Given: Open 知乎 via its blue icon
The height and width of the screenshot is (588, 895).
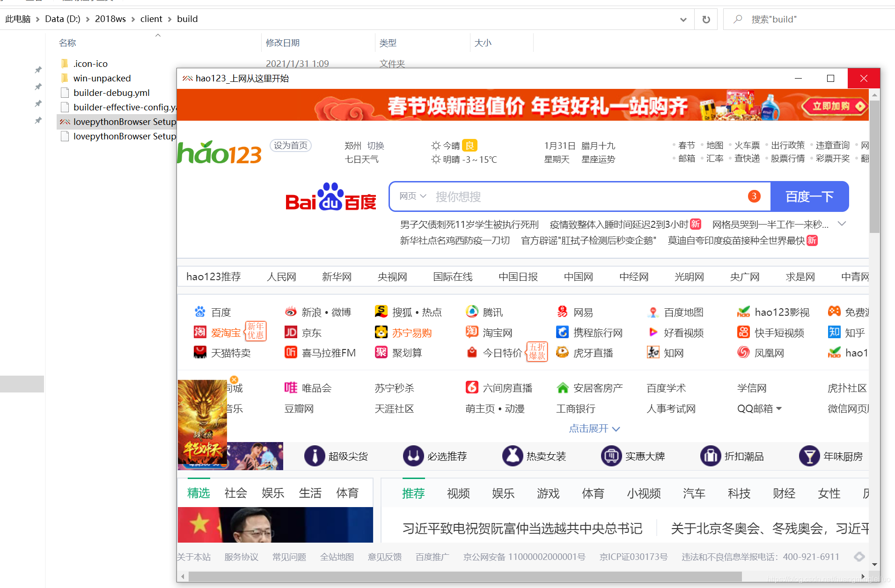Looking at the screenshot, I should pyautogui.click(x=834, y=332).
